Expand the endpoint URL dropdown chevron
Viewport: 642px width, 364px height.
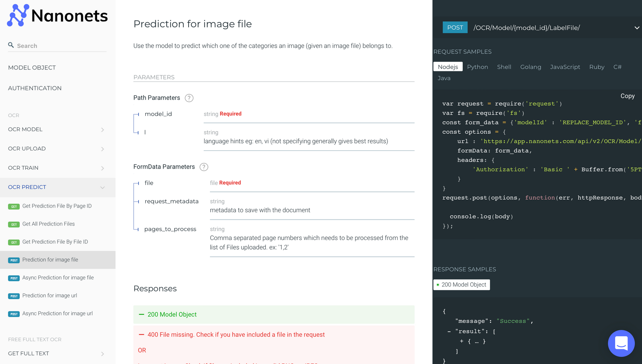[636, 28]
